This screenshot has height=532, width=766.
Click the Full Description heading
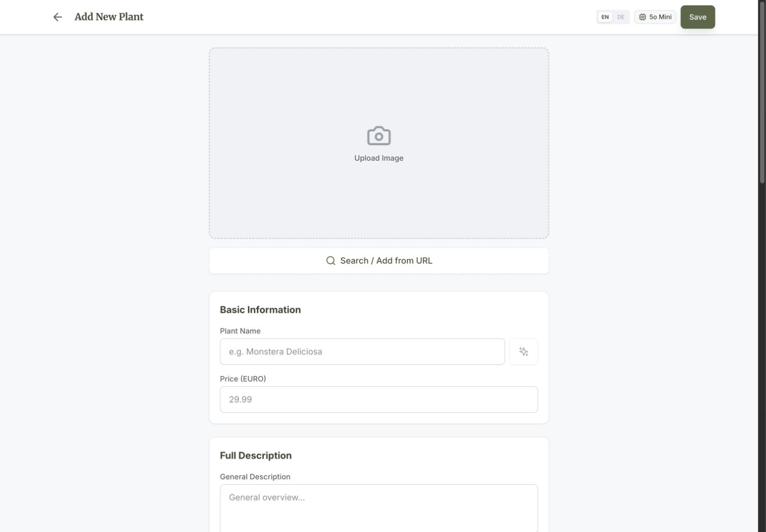tap(256, 456)
